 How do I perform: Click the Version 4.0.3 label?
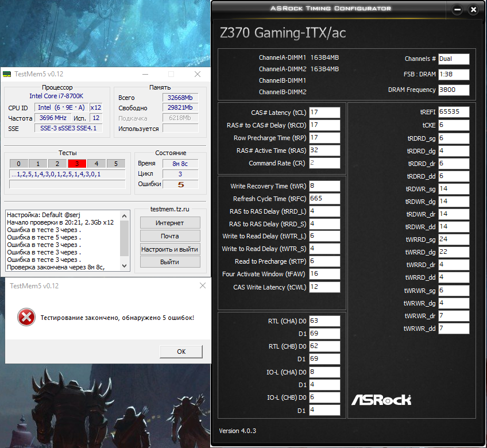(238, 431)
